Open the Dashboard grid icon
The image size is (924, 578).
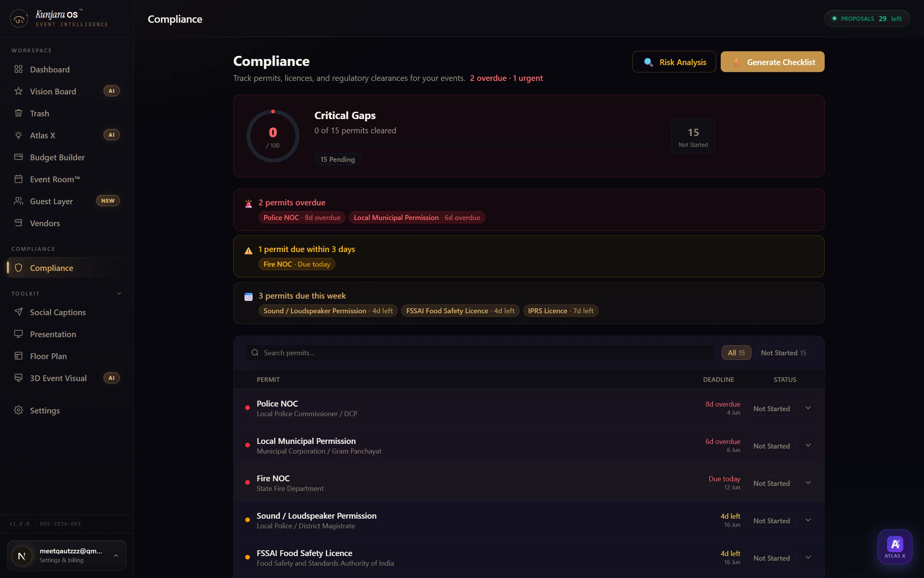(x=18, y=69)
